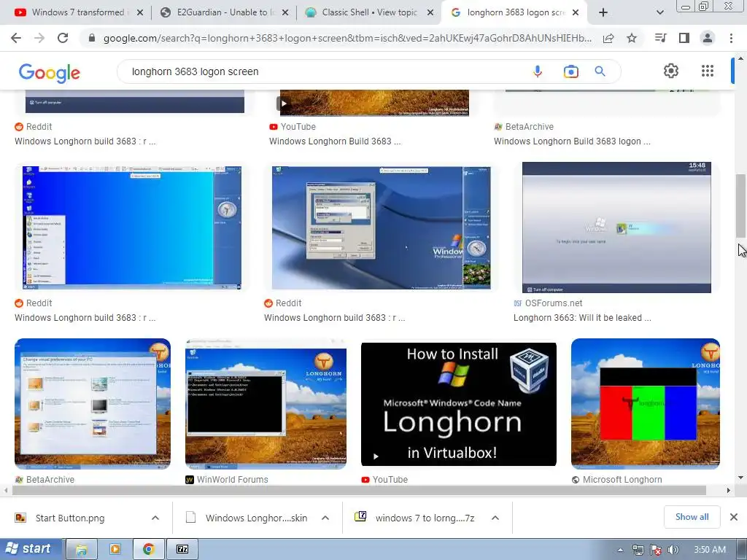
Task: Switch to the Classic Shell View topic tab
Action: click(x=368, y=12)
